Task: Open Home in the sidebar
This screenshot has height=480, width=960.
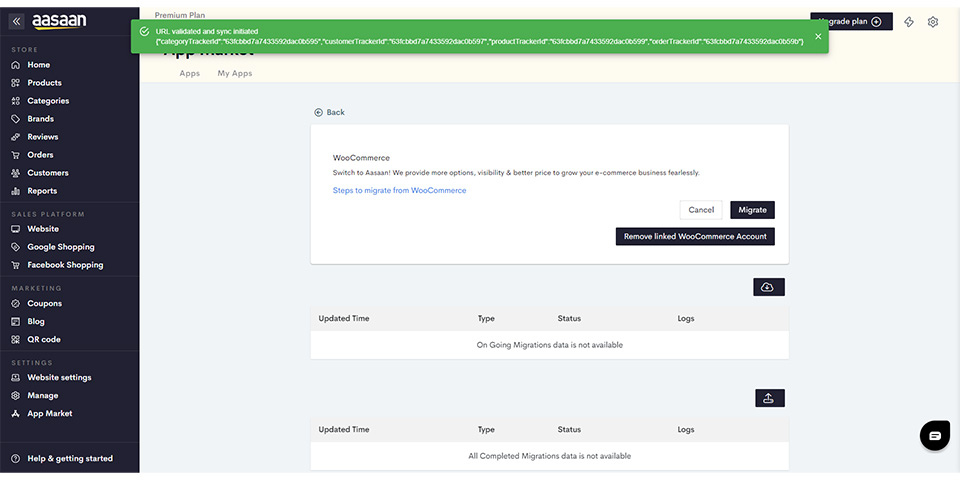Action: coord(39,65)
